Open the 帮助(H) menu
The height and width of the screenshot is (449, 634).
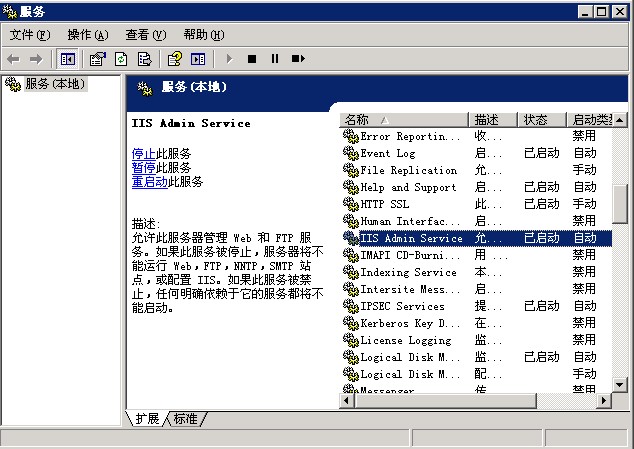[204, 35]
